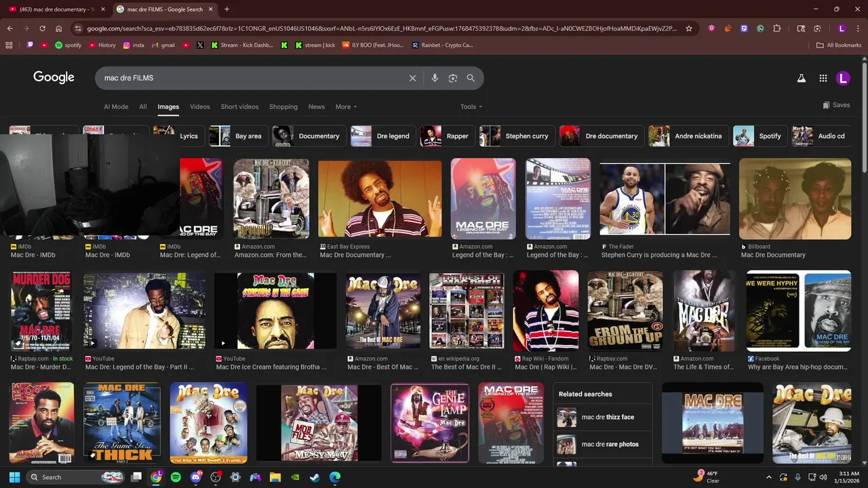The height and width of the screenshot is (488, 868).
Task: Open Google account avatar L
Action: [x=843, y=78]
